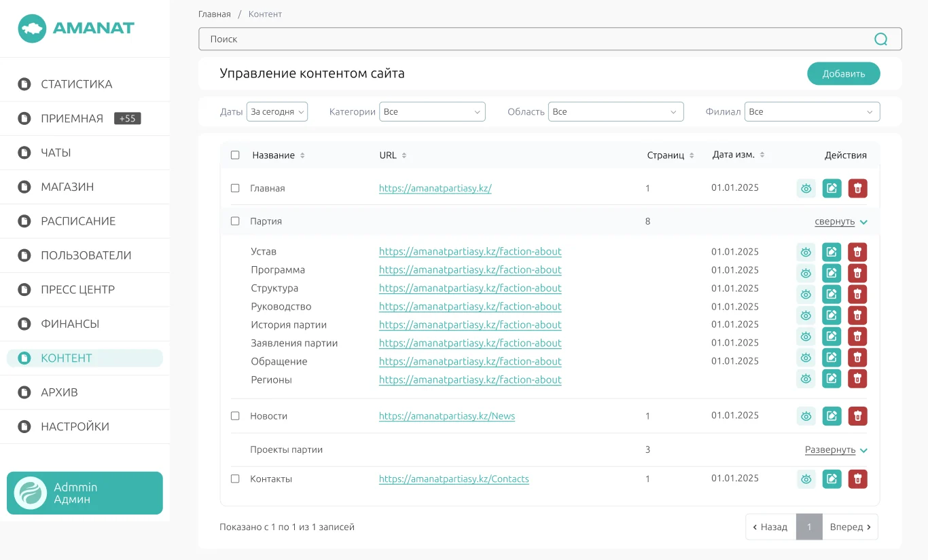Viewport: 928px width, 560px height.
Task: Check the Главная row checkbox
Action: [x=235, y=188]
